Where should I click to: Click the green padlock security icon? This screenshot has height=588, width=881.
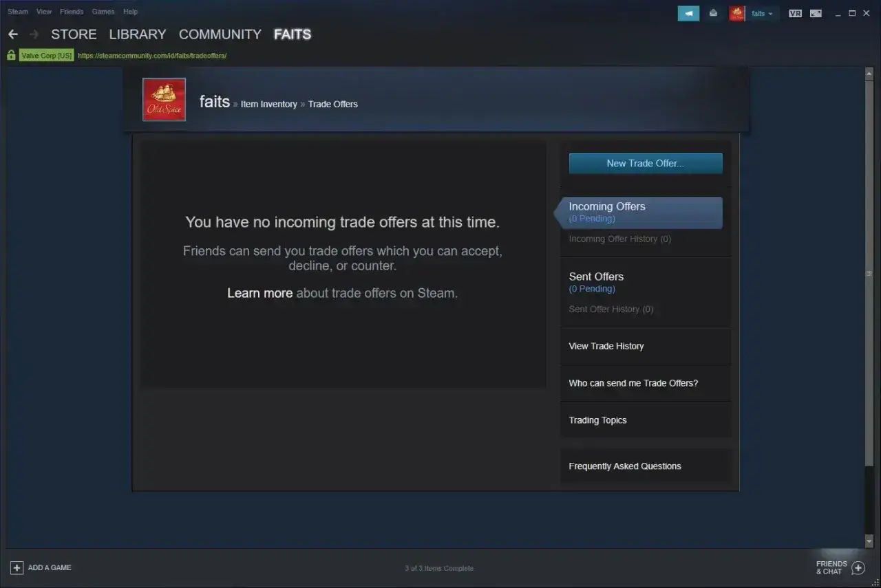[11, 56]
